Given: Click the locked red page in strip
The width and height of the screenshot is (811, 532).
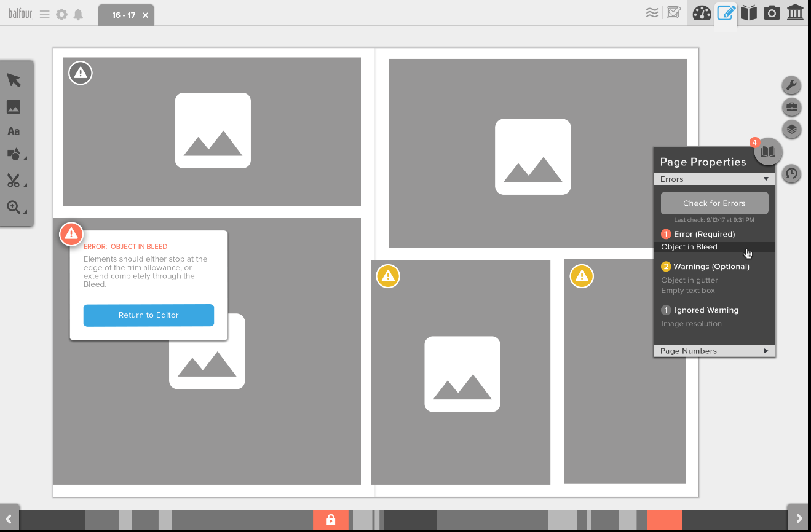Looking at the screenshot, I should coord(330,520).
